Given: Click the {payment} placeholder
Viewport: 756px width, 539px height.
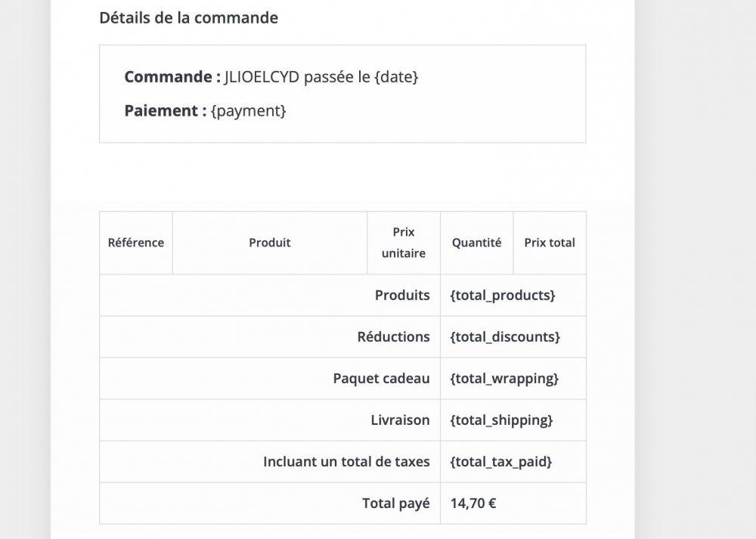Looking at the screenshot, I should (249, 110).
